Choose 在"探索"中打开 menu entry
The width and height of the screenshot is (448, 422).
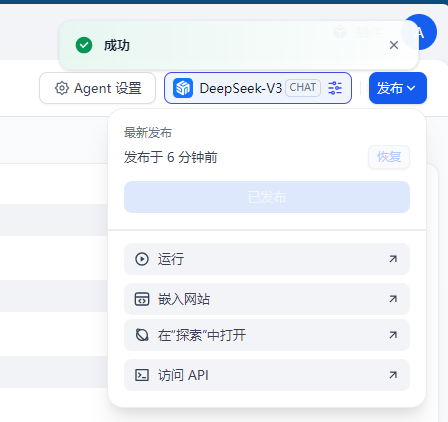(x=267, y=335)
